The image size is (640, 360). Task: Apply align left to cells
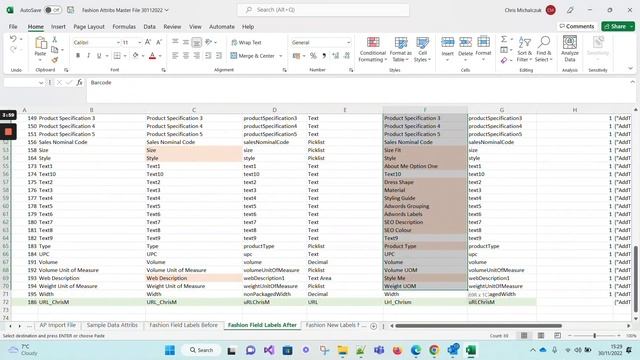pyautogui.click(x=175, y=56)
